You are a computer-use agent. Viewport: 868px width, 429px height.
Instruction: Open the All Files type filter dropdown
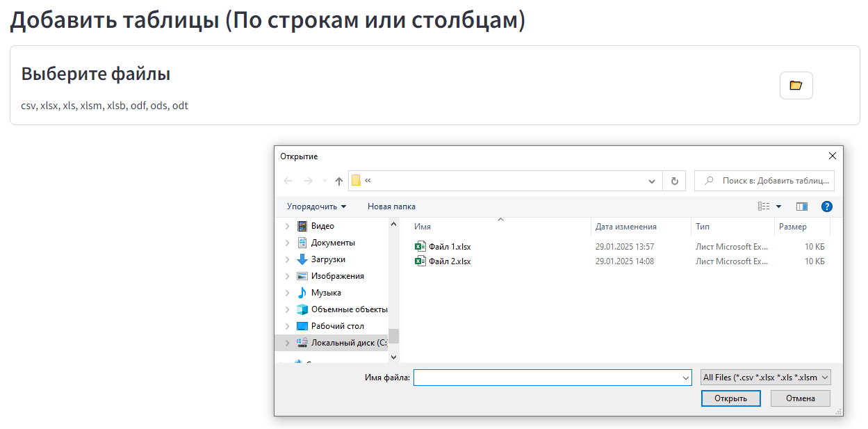pos(766,378)
